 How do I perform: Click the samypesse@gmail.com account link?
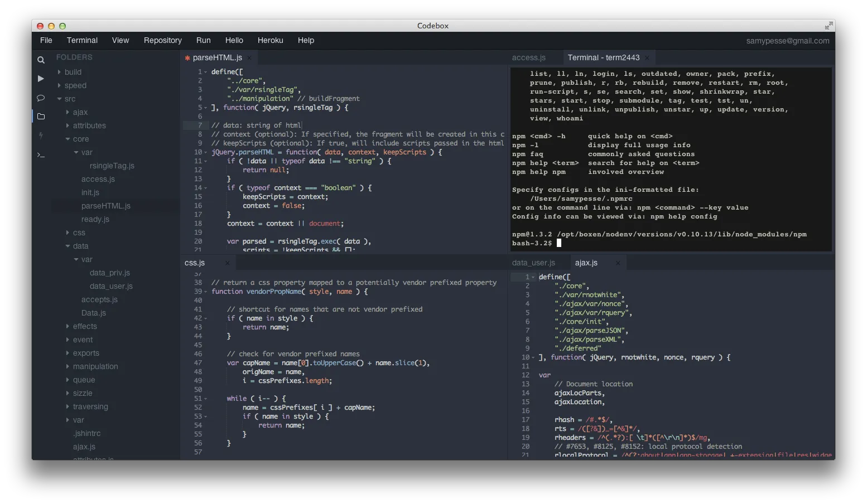pyautogui.click(x=787, y=41)
